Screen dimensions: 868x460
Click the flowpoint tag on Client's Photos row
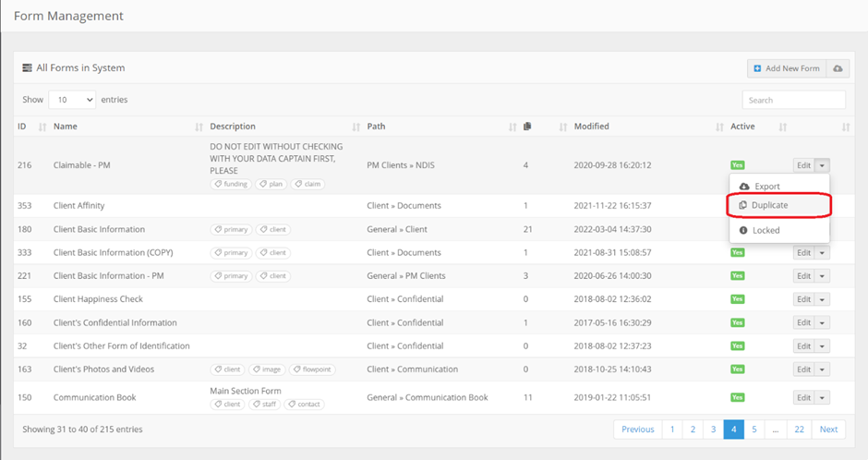tap(312, 369)
